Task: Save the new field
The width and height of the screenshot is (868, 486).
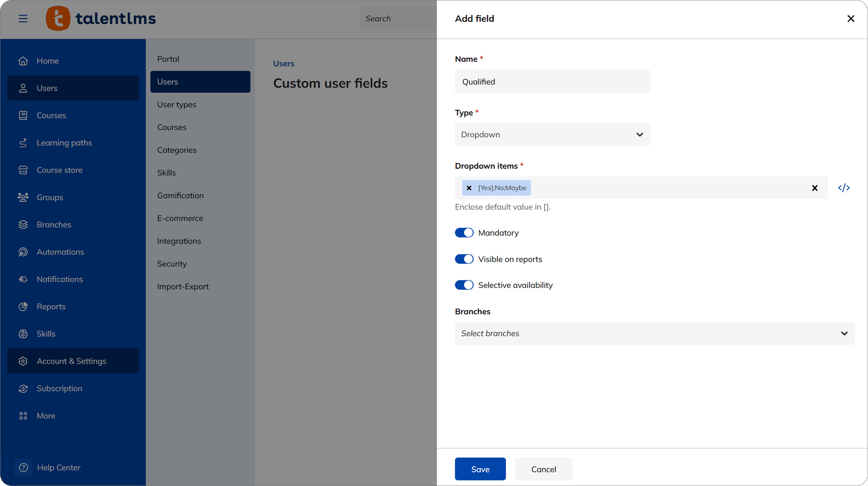Action: click(480, 469)
